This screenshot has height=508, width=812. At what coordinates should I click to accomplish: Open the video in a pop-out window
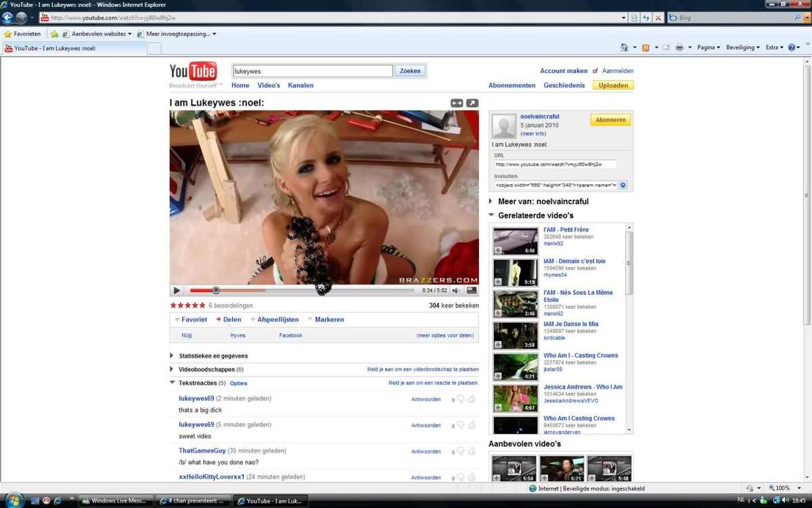(x=472, y=103)
